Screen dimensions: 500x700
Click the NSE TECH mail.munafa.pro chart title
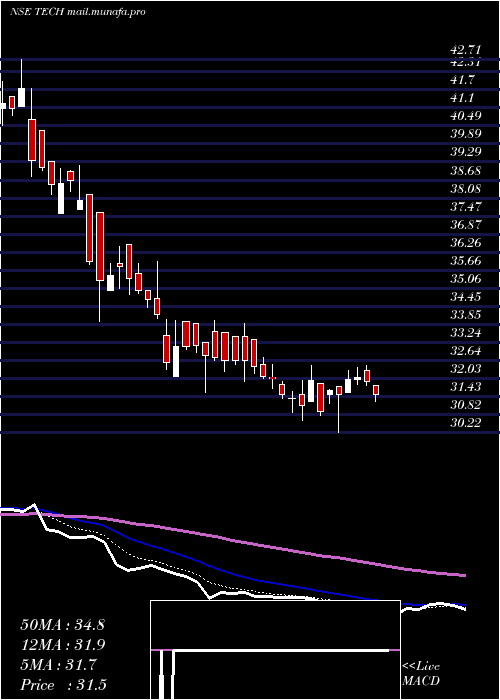78,12
